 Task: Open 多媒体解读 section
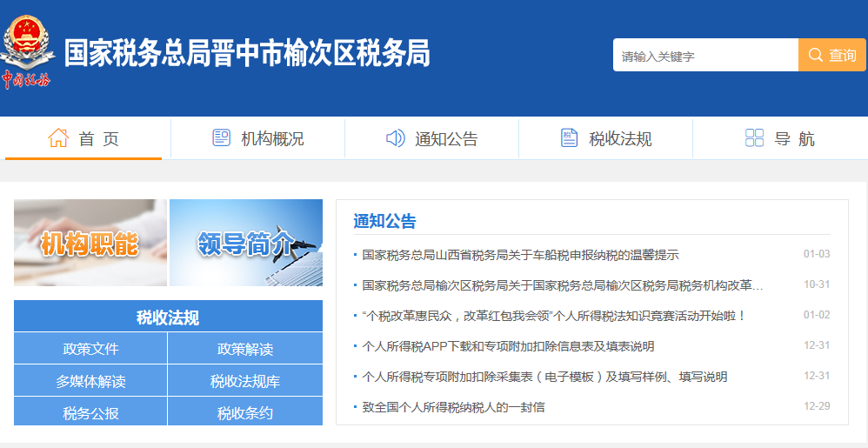point(90,381)
